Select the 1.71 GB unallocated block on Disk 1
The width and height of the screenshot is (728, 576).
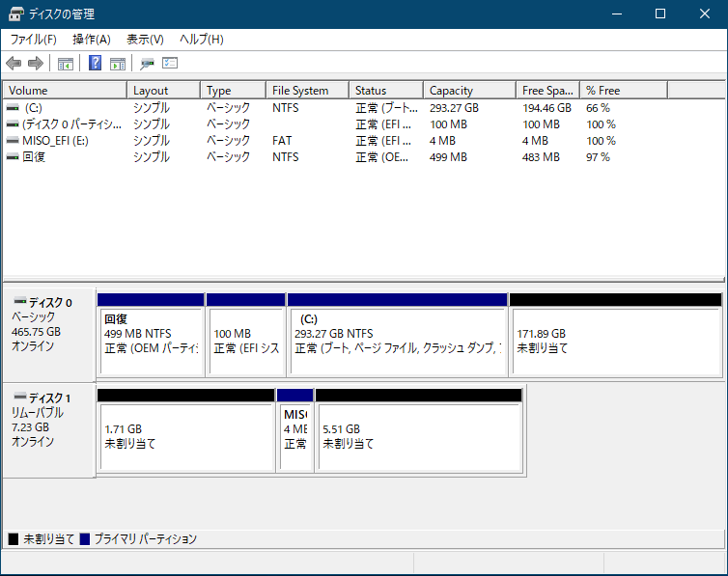[x=186, y=430]
